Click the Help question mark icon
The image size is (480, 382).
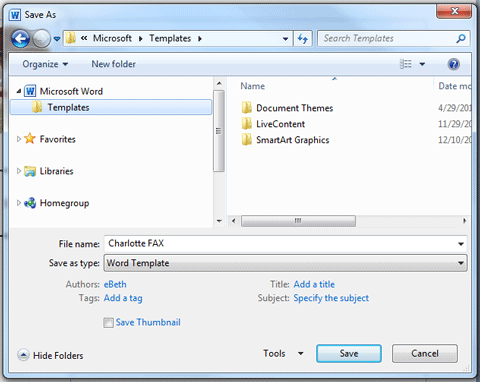pos(454,64)
